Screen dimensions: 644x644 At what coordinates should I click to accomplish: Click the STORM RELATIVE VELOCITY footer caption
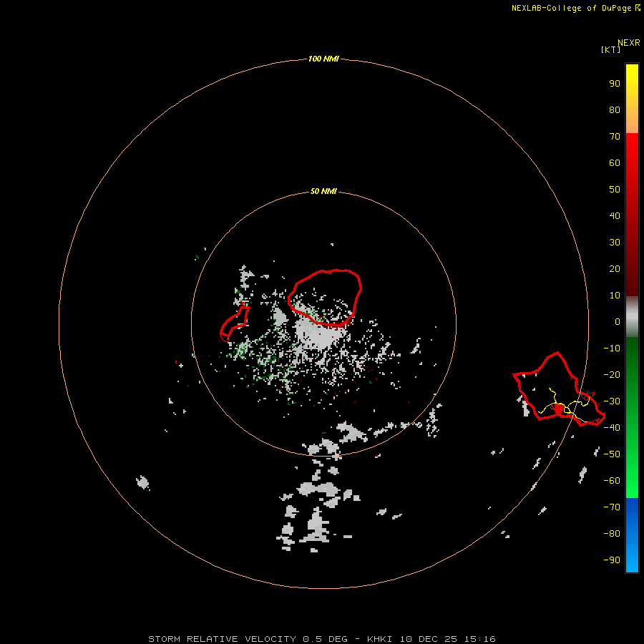tap(321, 639)
